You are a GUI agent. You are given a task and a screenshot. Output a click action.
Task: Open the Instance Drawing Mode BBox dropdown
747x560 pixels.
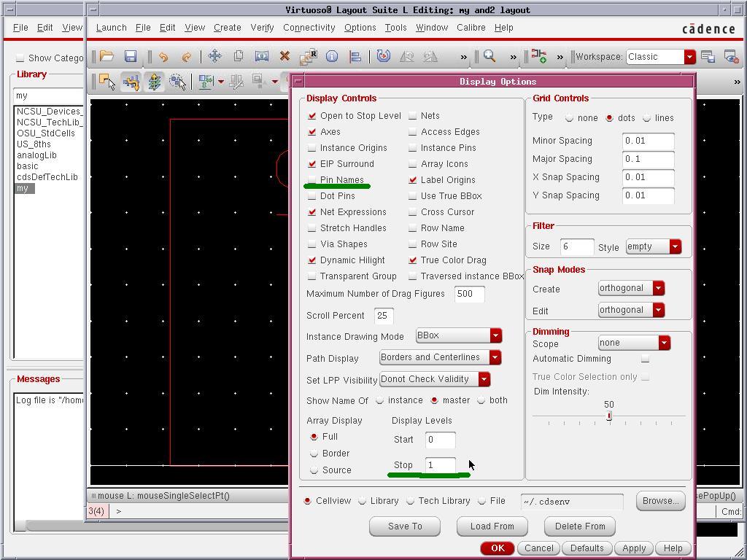(459, 335)
